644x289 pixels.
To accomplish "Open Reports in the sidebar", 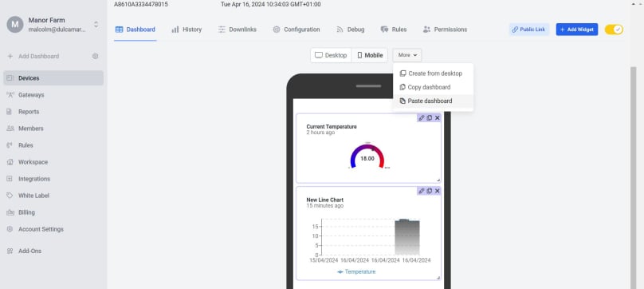I will (53, 112).
